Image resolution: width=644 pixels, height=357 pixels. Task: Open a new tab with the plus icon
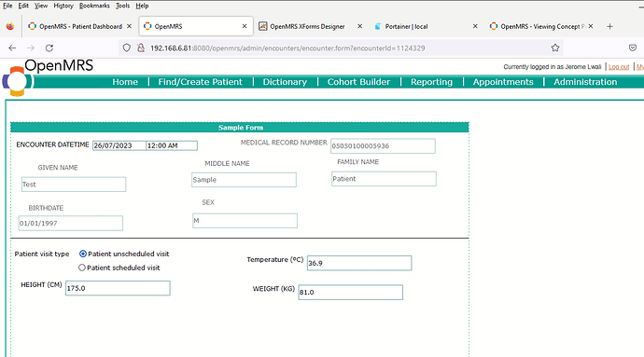point(609,26)
